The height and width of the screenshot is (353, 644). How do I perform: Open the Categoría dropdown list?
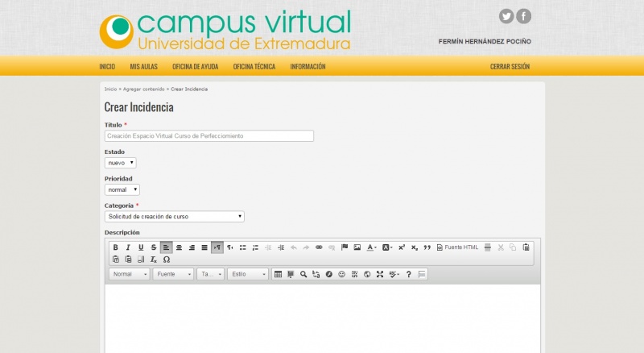coord(175,217)
